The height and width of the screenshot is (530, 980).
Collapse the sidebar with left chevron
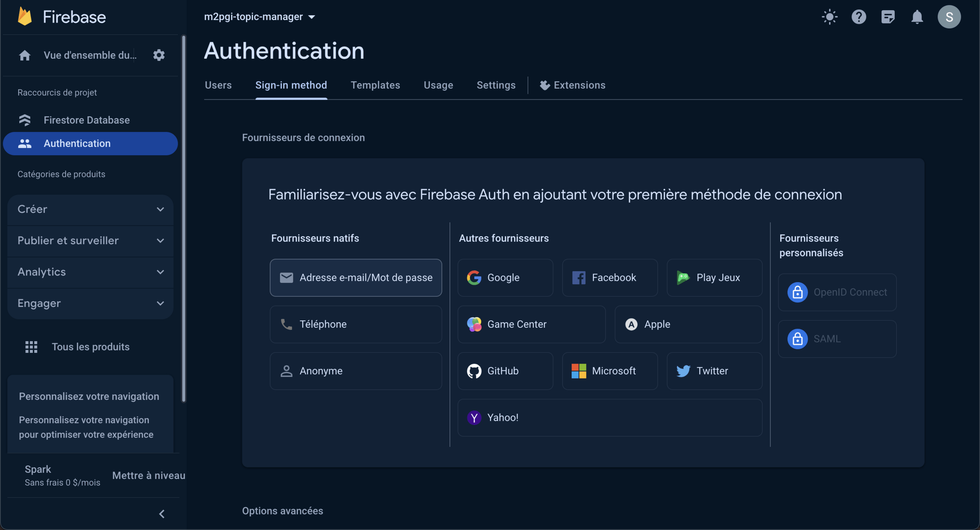coord(162,514)
